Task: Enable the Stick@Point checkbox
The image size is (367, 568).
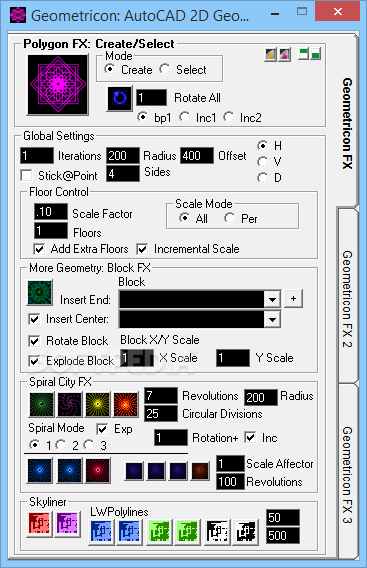Action: point(26,175)
